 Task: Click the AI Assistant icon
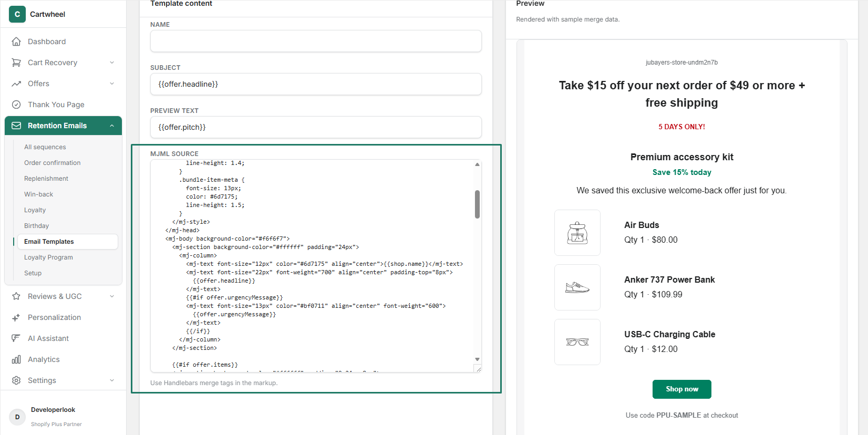pyautogui.click(x=16, y=338)
